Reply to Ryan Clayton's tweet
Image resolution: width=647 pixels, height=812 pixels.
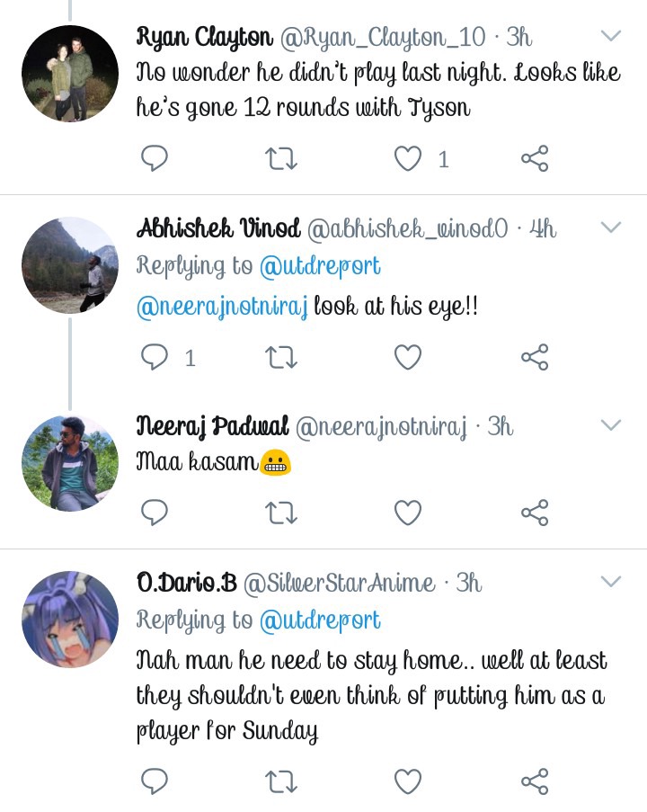coord(155,159)
